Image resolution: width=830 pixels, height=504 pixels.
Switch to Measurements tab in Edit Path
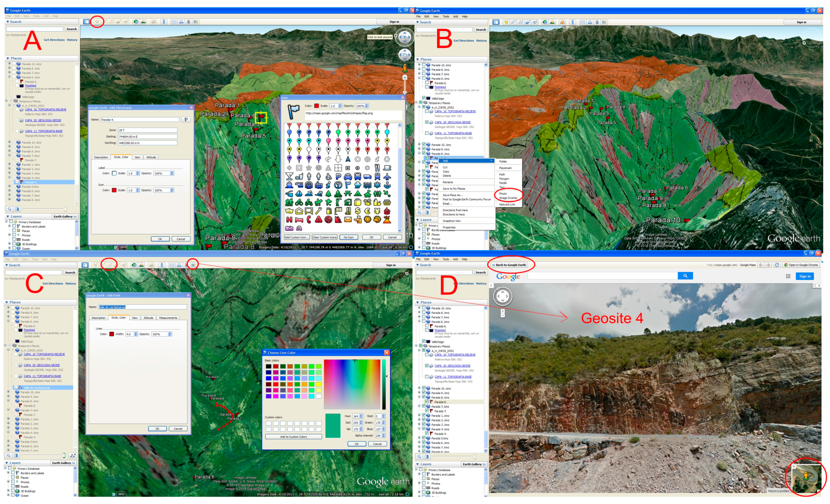point(168,318)
